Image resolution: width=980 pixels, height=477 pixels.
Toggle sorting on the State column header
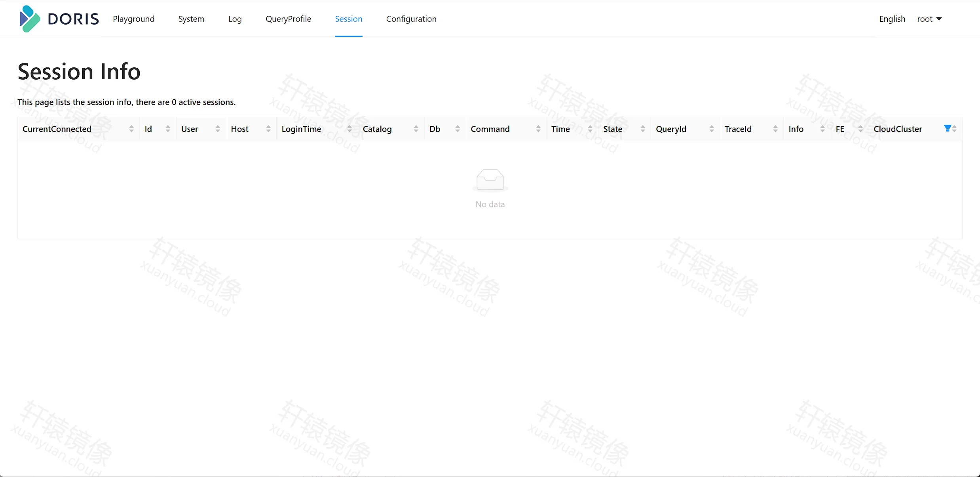[x=624, y=129]
